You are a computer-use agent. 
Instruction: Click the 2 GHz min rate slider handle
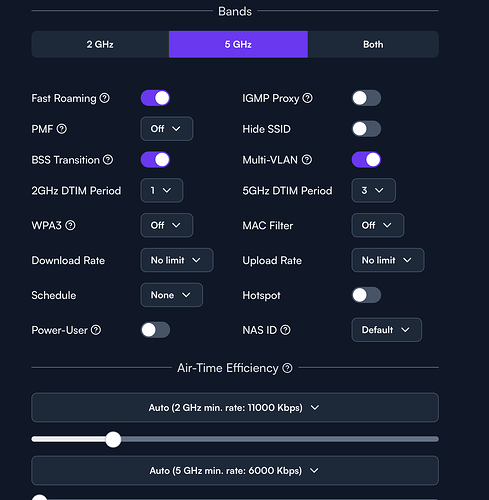click(x=113, y=439)
